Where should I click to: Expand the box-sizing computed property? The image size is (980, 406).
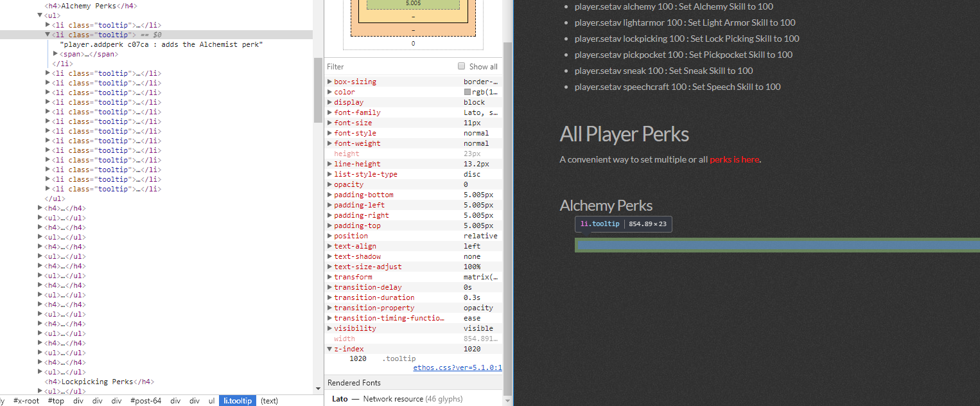click(x=329, y=82)
